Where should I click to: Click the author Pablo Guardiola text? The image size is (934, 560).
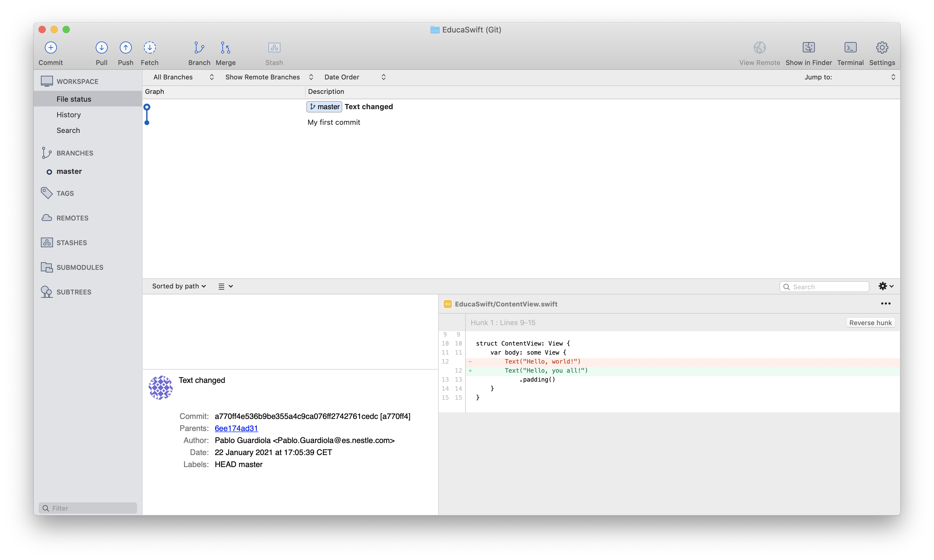[305, 440]
